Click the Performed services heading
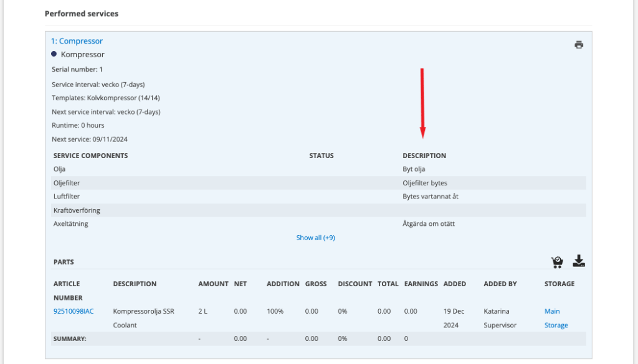 coord(82,14)
